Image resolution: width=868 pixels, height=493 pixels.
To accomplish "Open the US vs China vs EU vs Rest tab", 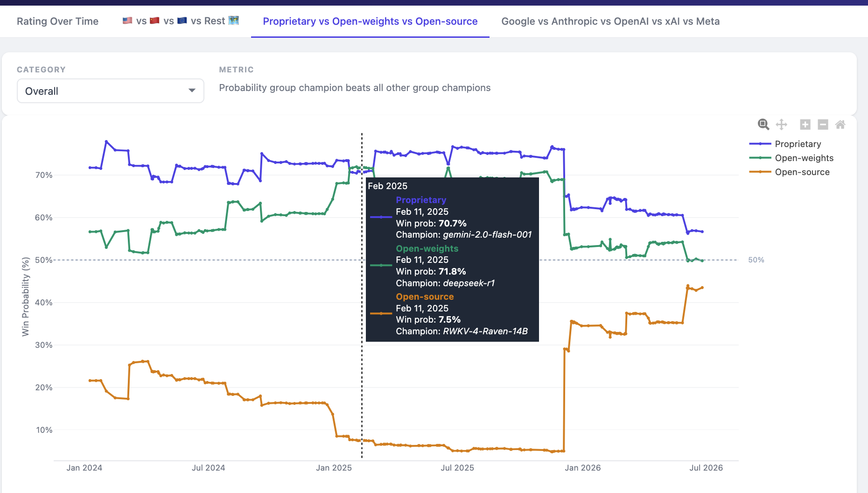I will pos(181,21).
